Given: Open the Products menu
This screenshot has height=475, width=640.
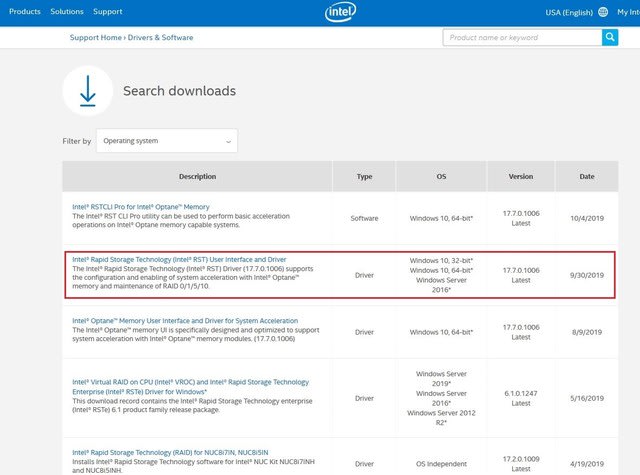Looking at the screenshot, I should (25, 11).
